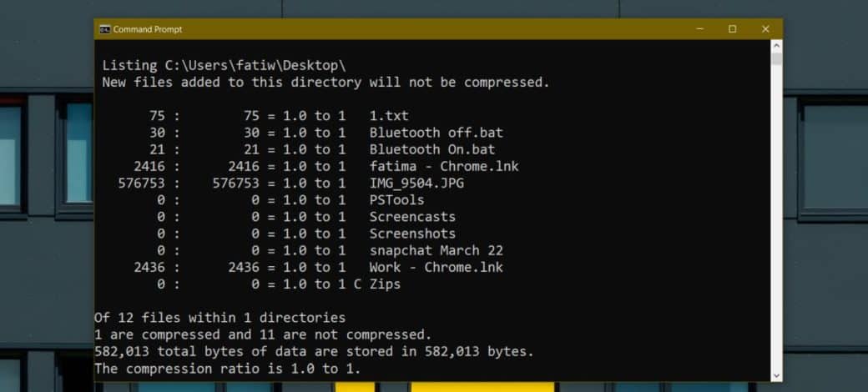Click the "Command Prompt" title bar text

(148, 29)
